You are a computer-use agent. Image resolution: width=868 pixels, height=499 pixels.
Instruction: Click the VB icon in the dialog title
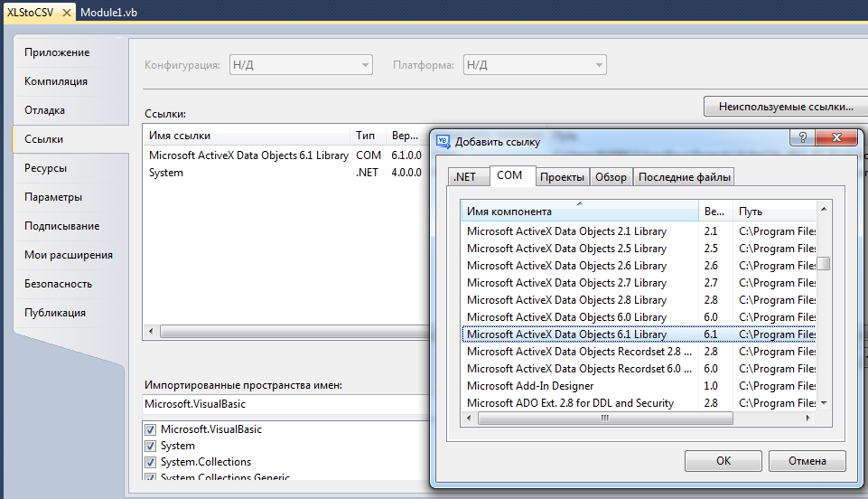[443, 141]
